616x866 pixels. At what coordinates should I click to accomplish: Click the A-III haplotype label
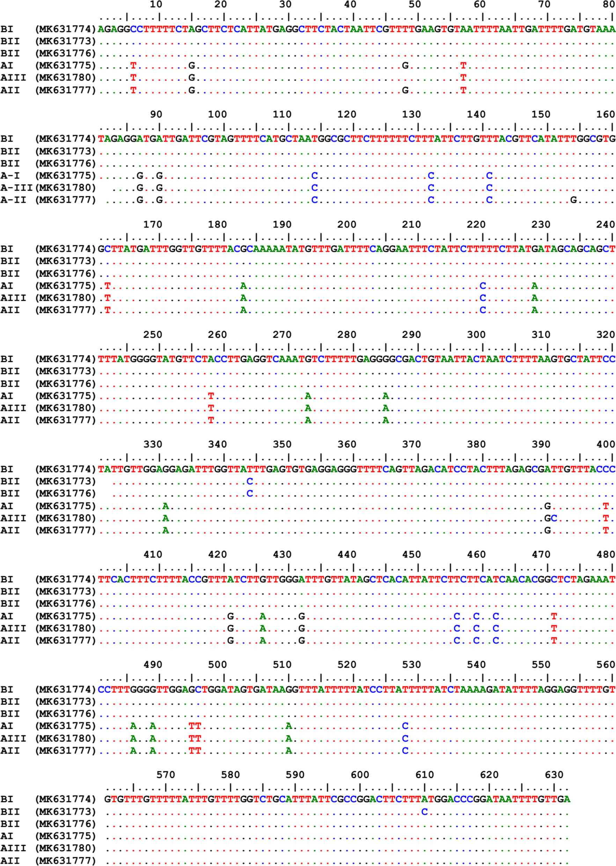(16, 188)
